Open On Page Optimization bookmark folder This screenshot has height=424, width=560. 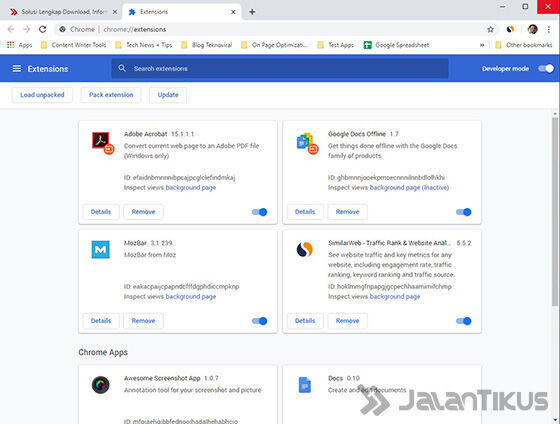tap(274, 45)
